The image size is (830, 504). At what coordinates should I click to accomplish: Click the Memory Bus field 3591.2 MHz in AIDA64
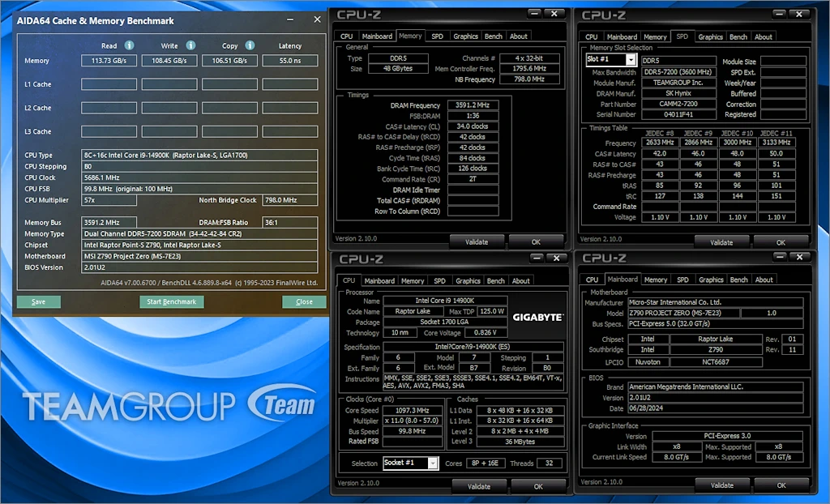pyautogui.click(x=109, y=223)
